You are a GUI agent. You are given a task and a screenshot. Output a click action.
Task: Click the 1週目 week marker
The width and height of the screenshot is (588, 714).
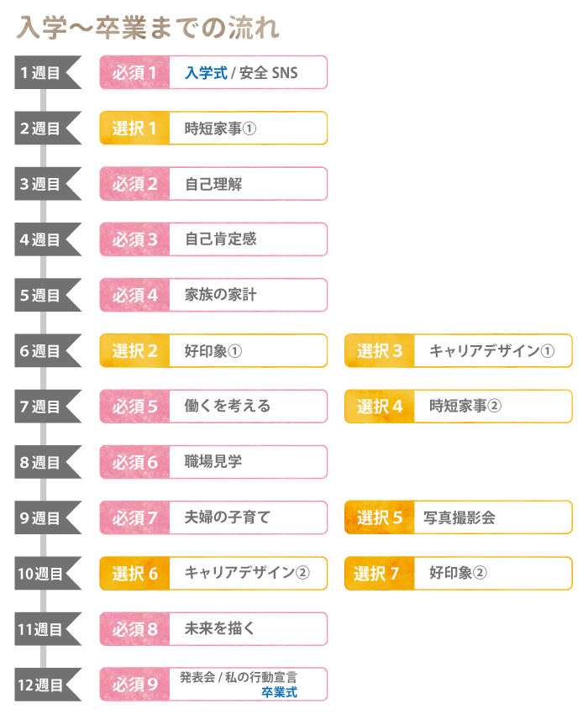tap(48, 72)
